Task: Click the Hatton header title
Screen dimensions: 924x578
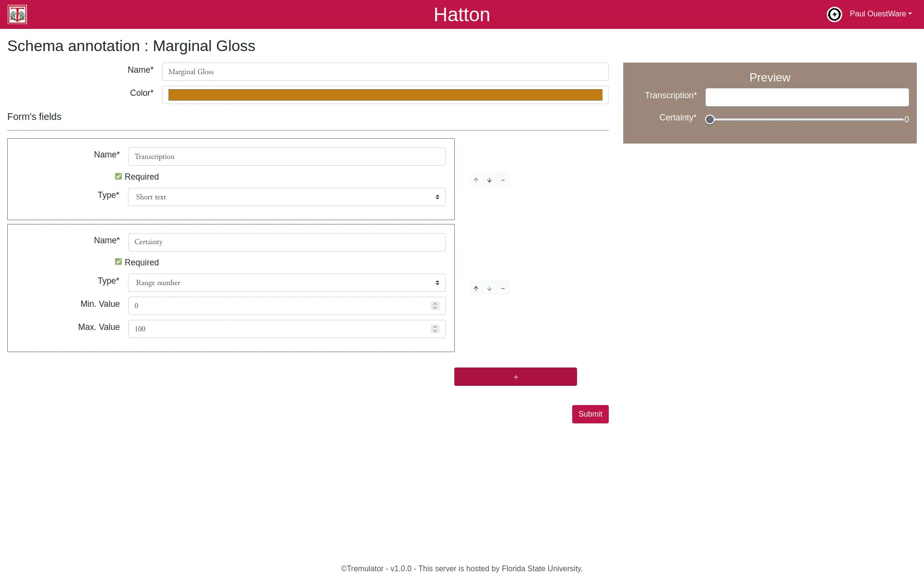Action: 462,15
